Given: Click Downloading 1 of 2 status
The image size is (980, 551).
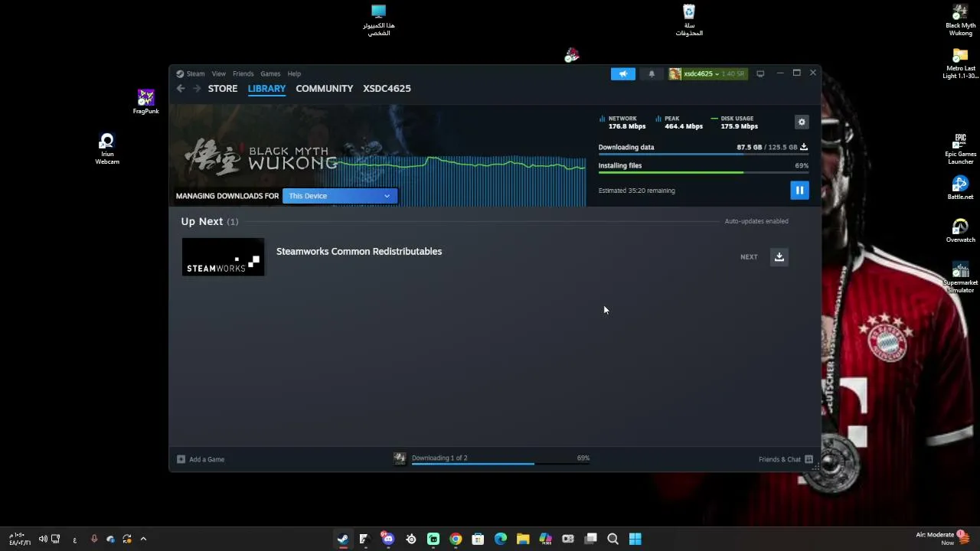Looking at the screenshot, I should pos(439,458).
